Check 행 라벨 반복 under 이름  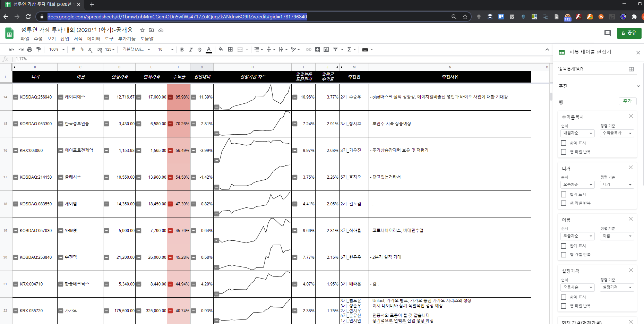(564, 254)
